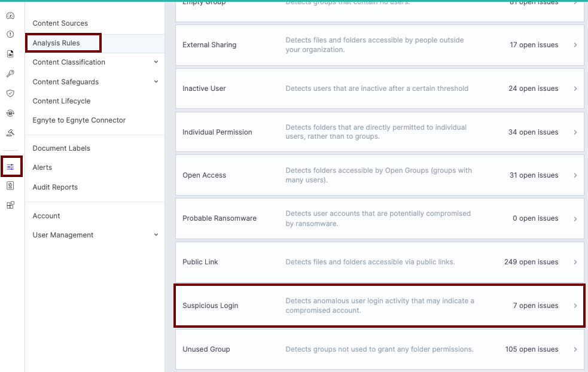The image size is (588, 372).
Task: Click 'Detects users that are inactive' description
Action: point(377,89)
